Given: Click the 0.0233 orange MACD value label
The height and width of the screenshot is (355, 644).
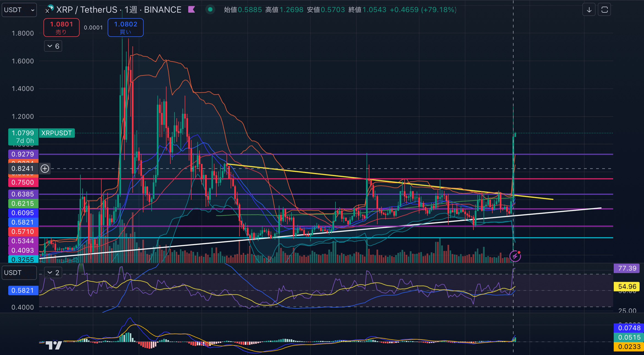Looking at the screenshot, I should pyautogui.click(x=629, y=346).
